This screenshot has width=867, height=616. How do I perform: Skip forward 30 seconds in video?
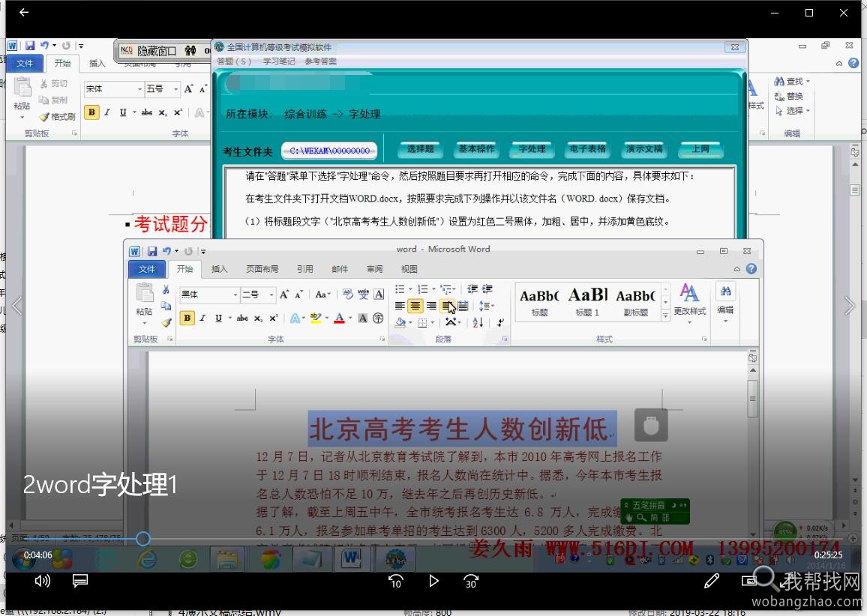471,581
